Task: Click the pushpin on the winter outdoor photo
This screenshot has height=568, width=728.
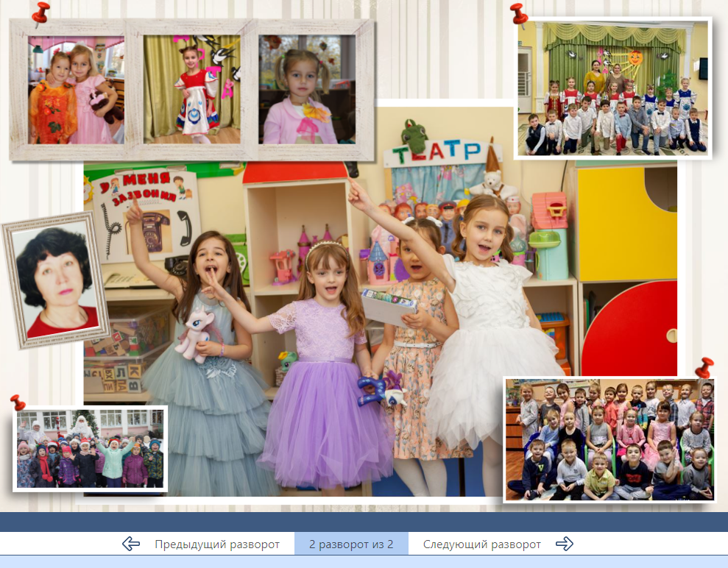Action: (18, 402)
